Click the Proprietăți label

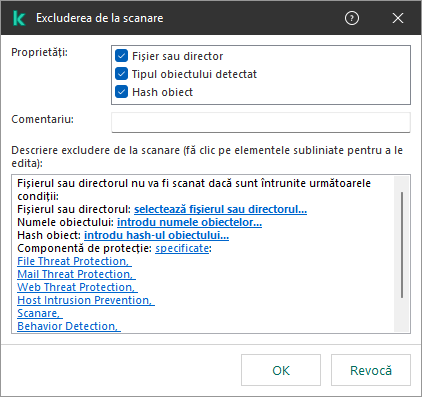39,52
